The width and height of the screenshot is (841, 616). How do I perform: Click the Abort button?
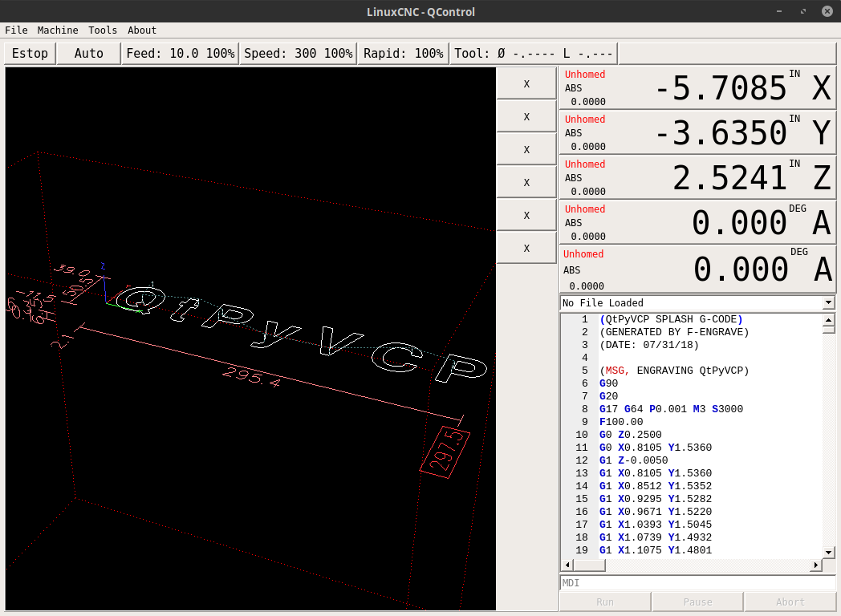(790, 602)
